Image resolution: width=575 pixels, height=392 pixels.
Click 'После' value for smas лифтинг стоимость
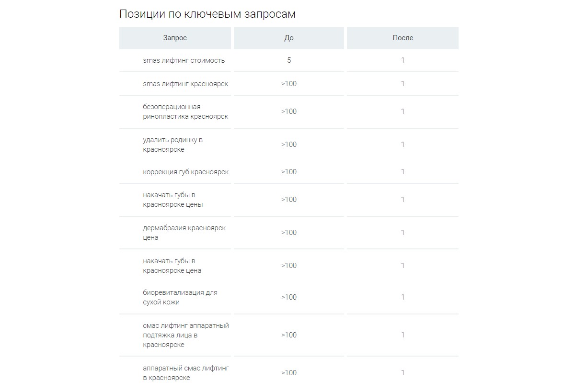click(402, 60)
